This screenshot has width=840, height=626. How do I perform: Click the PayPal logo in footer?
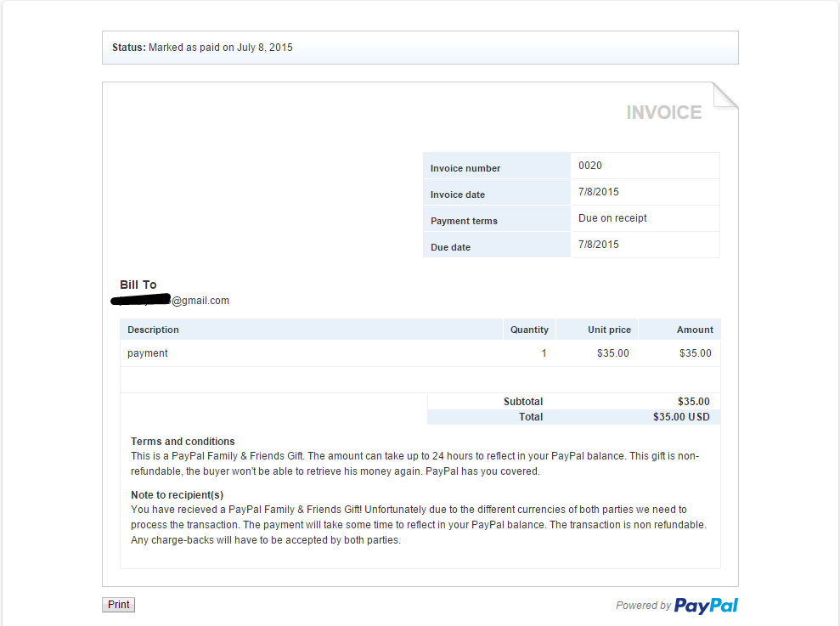coord(706,606)
